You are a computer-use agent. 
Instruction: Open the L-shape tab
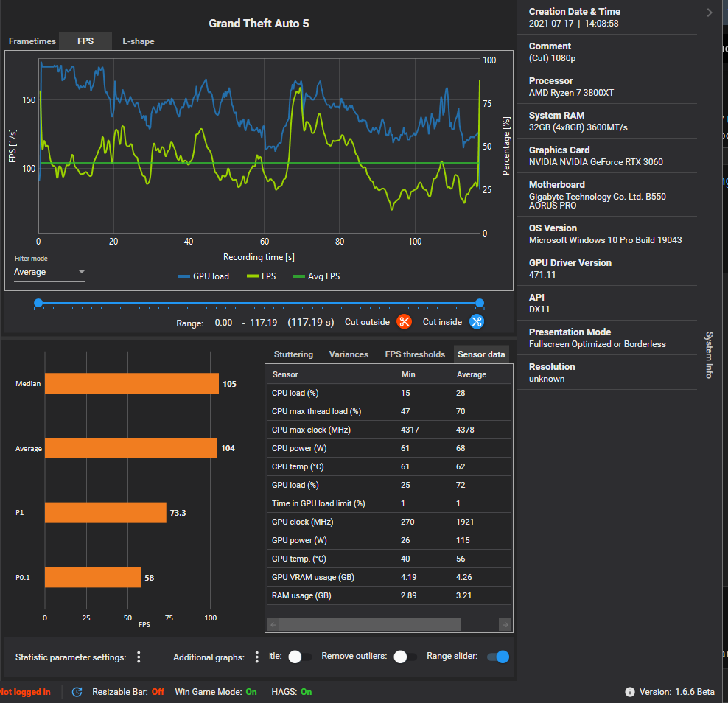139,41
